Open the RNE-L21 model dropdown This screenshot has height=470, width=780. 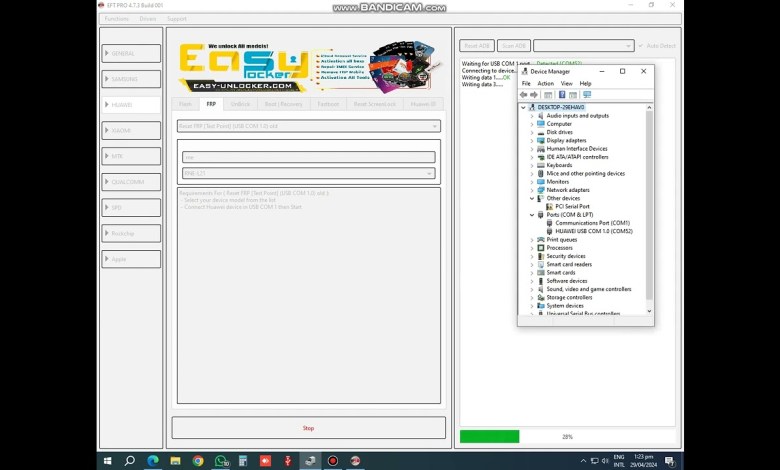[308, 173]
